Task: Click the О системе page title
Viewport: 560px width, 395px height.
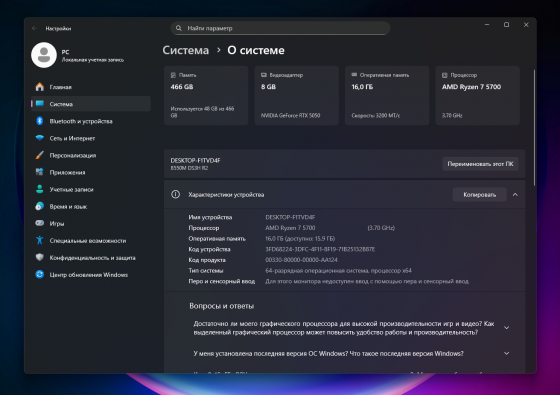Action: [x=256, y=50]
